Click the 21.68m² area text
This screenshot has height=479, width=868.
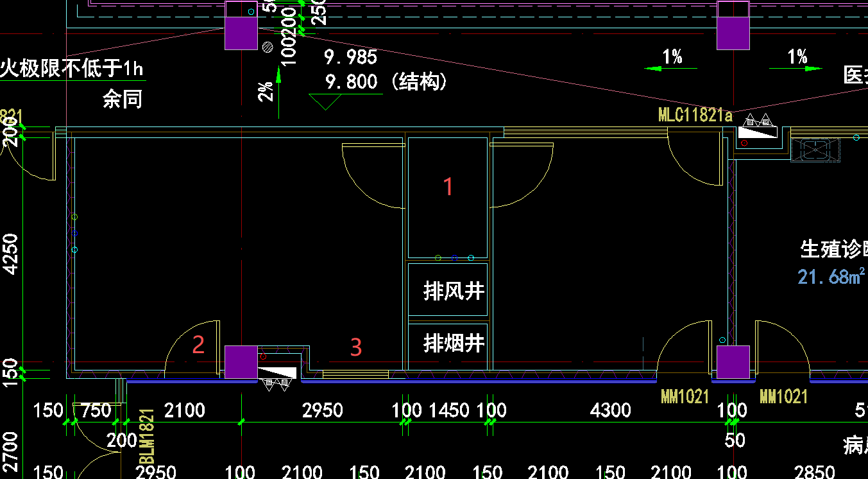(x=831, y=277)
